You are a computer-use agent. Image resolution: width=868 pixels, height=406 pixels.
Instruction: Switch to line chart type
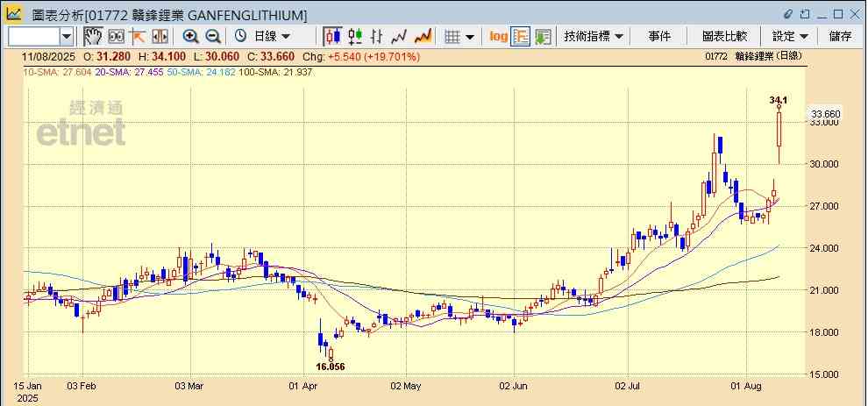click(x=399, y=37)
